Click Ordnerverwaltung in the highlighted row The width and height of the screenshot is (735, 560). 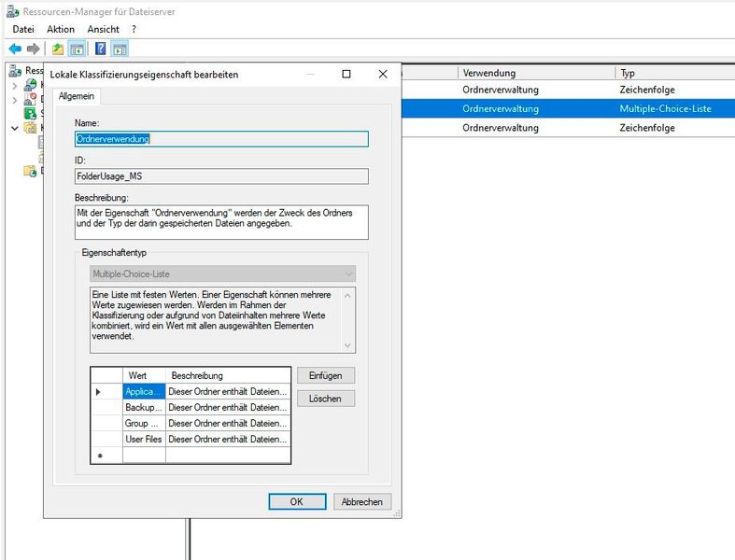(x=501, y=108)
